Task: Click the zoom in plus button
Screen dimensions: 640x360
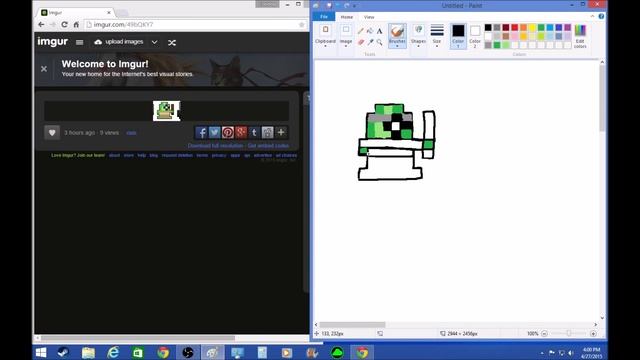Action: point(593,333)
